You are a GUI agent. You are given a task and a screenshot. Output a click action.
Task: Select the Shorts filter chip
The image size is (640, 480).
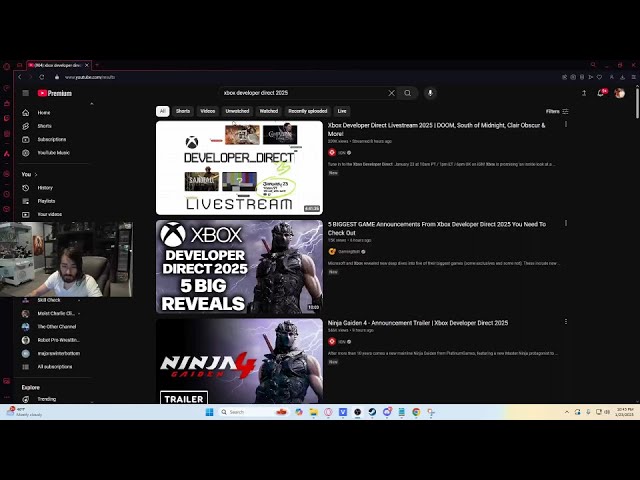coord(183,111)
